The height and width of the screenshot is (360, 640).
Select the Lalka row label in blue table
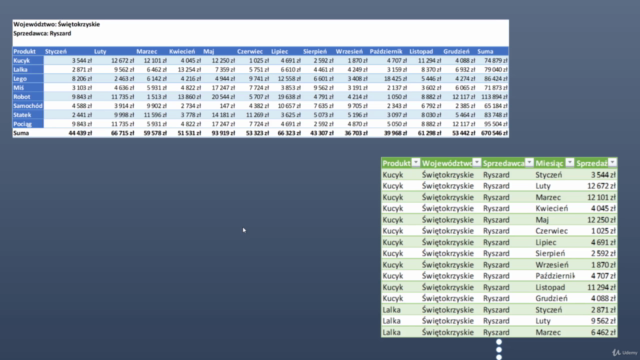pos(20,69)
